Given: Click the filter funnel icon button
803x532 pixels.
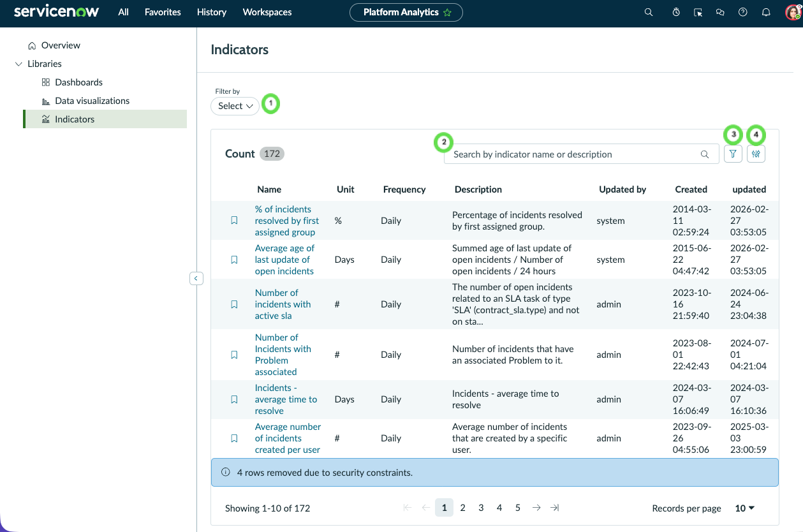Looking at the screenshot, I should pyautogui.click(x=733, y=154).
